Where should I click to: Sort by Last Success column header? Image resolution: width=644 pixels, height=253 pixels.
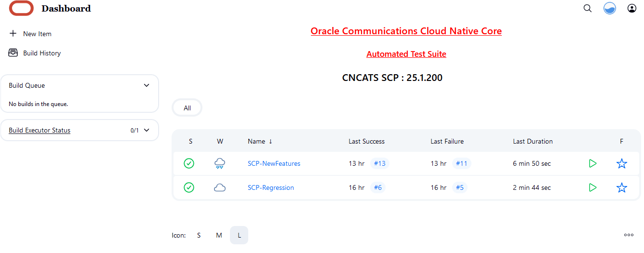click(367, 141)
